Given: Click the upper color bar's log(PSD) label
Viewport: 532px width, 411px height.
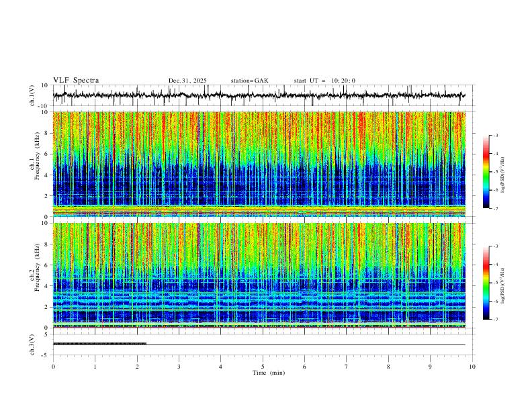Looking at the screenshot, I should 503,175.
